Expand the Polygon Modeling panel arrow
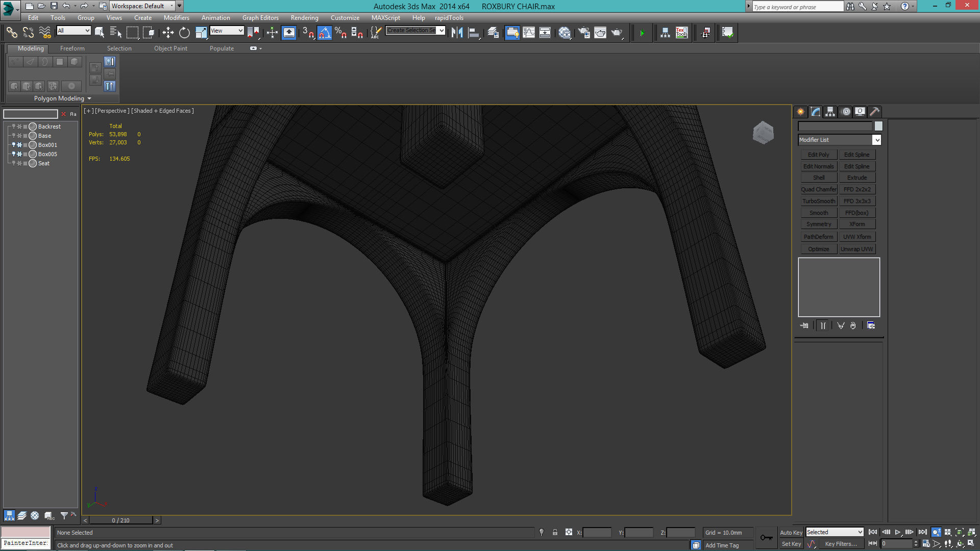Image resolution: width=980 pixels, height=551 pixels. 89,98
